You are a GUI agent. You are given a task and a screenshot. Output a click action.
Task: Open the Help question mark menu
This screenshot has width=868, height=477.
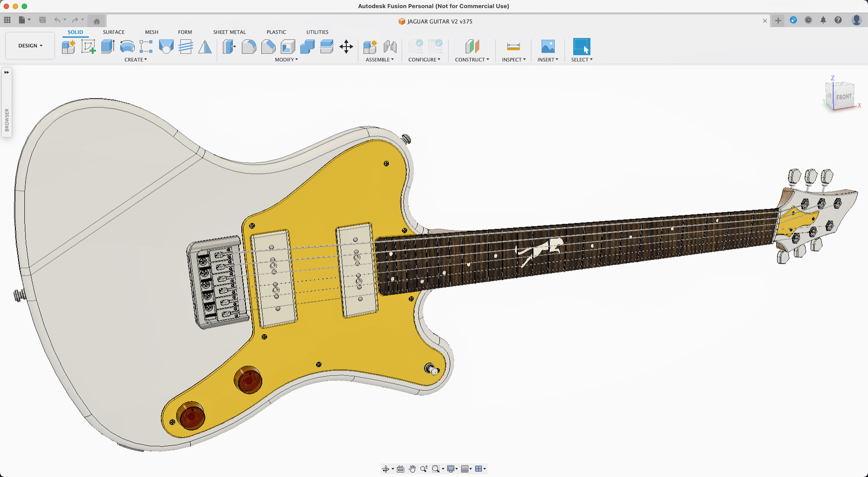(x=838, y=20)
